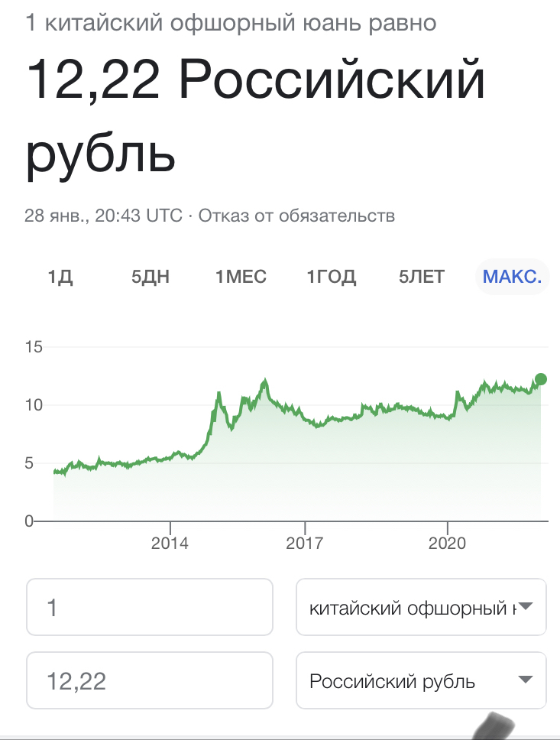The width and height of the screenshot is (560, 740).
Task: Select the 5ЛЕТ chart tab
Action: coord(421,277)
